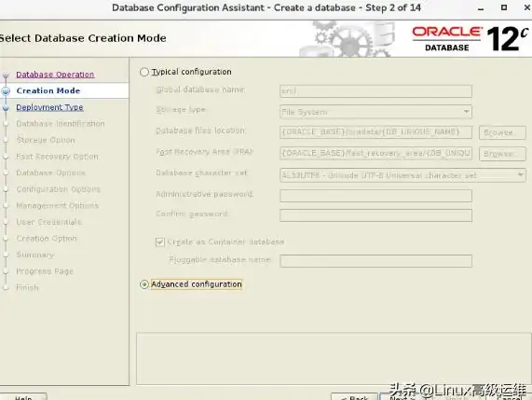The image size is (532, 400).
Task: Open the Database character set dropdown
Action: point(402,175)
